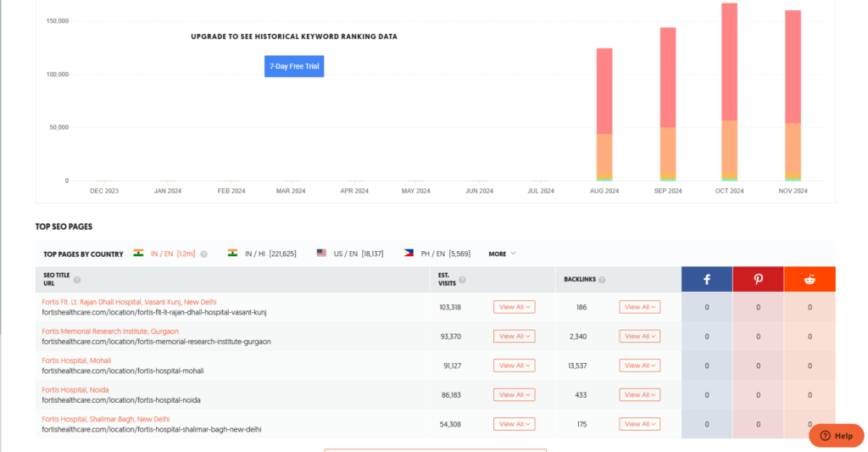Click the Facebook column header icon

pyautogui.click(x=707, y=279)
